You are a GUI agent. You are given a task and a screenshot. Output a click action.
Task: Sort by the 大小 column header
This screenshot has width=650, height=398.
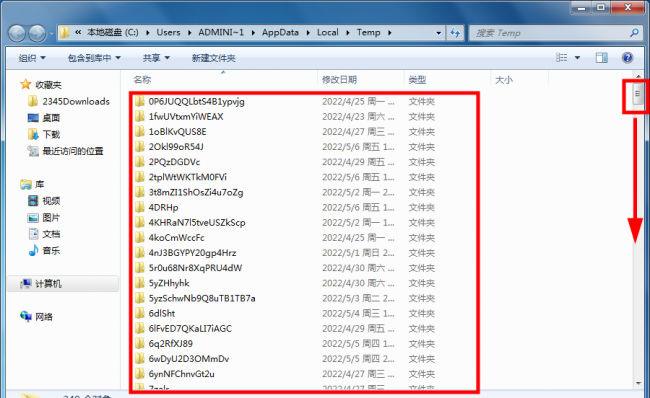pos(504,80)
